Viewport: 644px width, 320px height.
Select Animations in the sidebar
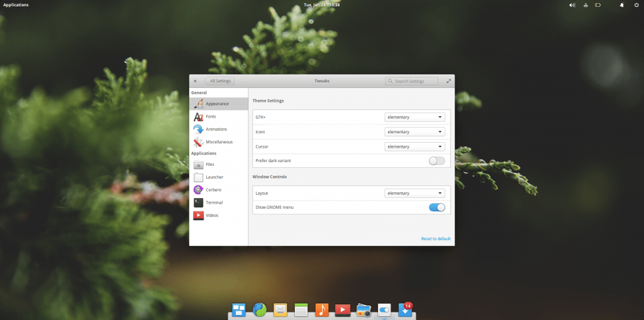[216, 129]
